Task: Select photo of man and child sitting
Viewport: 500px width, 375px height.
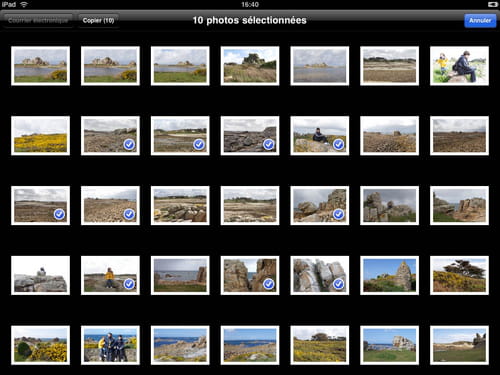Action: pos(459,66)
